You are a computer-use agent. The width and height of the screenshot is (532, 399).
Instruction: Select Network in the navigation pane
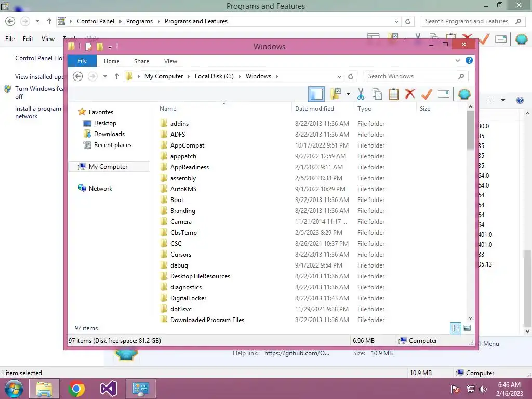(x=100, y=188)
